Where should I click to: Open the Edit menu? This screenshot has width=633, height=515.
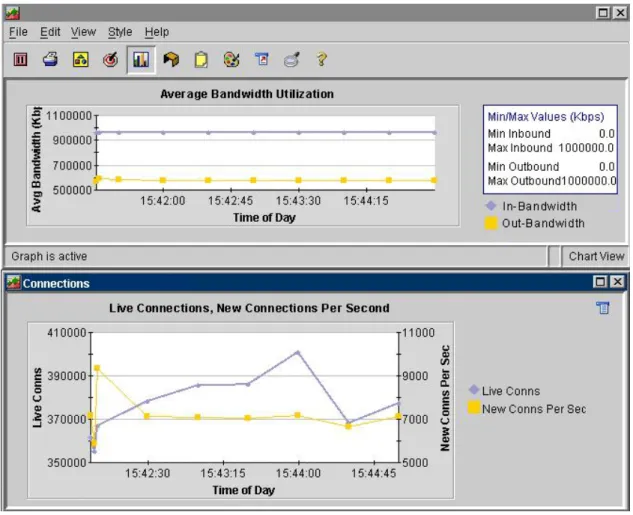(50, 32)
